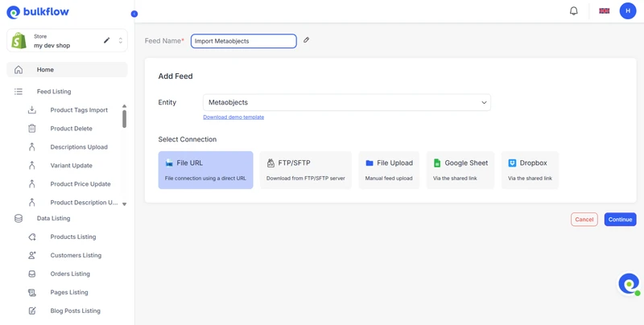The width and height of the screenshot is (644, 325).
Task: Select File Upload connection
Action: [389, 170]
